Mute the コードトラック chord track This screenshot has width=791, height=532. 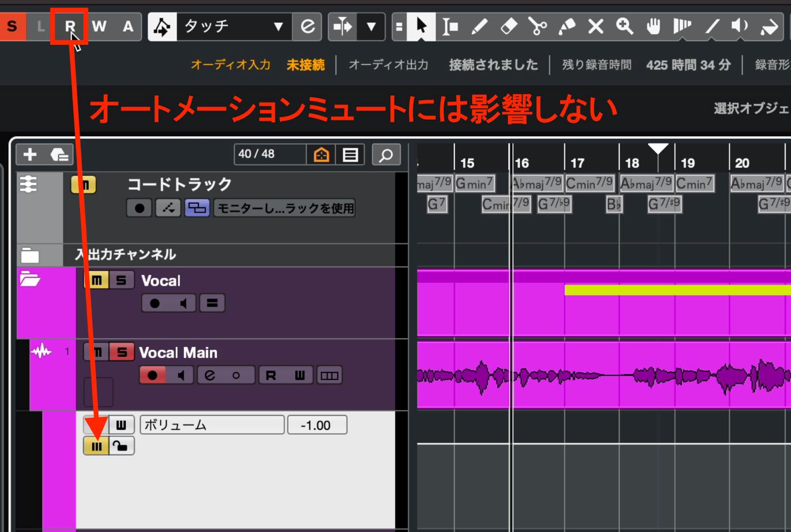coord(83,185)
